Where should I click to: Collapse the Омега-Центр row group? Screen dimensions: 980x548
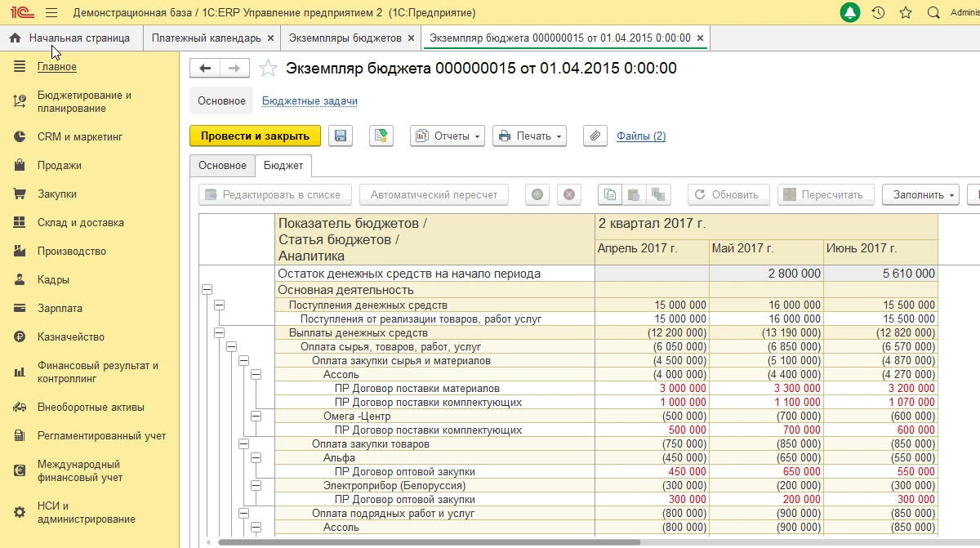click(256, 417)
